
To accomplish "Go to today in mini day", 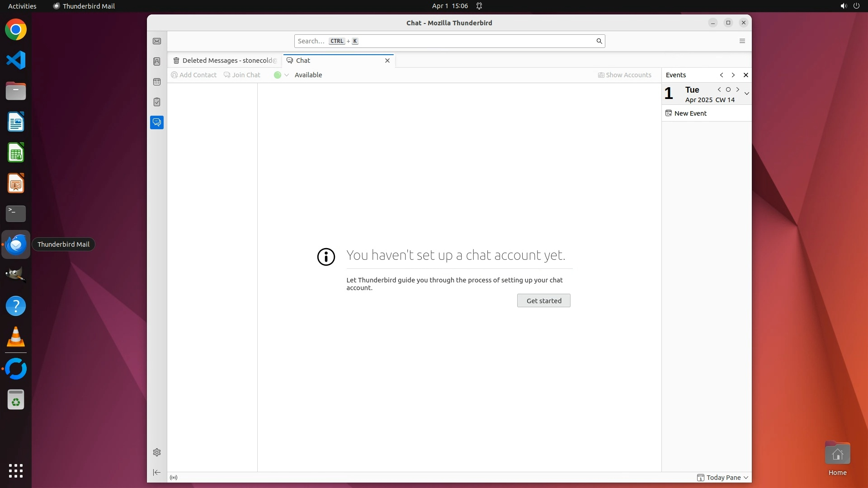I will 728,89.
